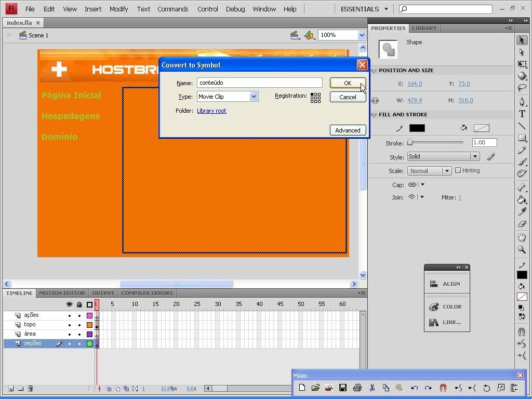The width and height of the screenshot is (532, 399).
Task: Click the Advanced button
Action: coord(348,130)
